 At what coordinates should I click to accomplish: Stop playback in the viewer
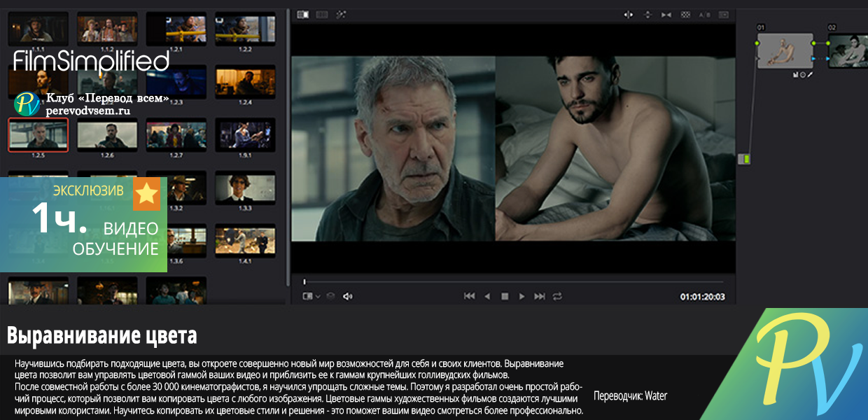(505, 296)
